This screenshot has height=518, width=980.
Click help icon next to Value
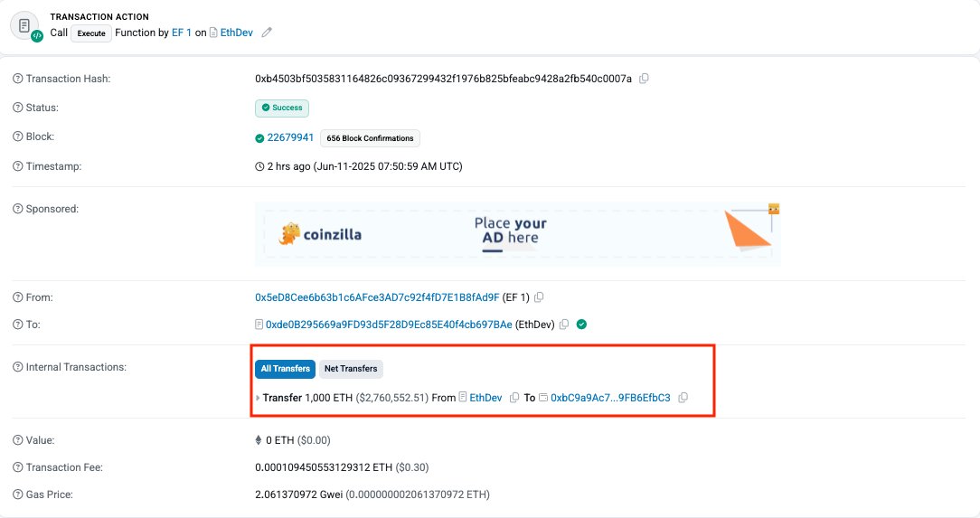17,440
